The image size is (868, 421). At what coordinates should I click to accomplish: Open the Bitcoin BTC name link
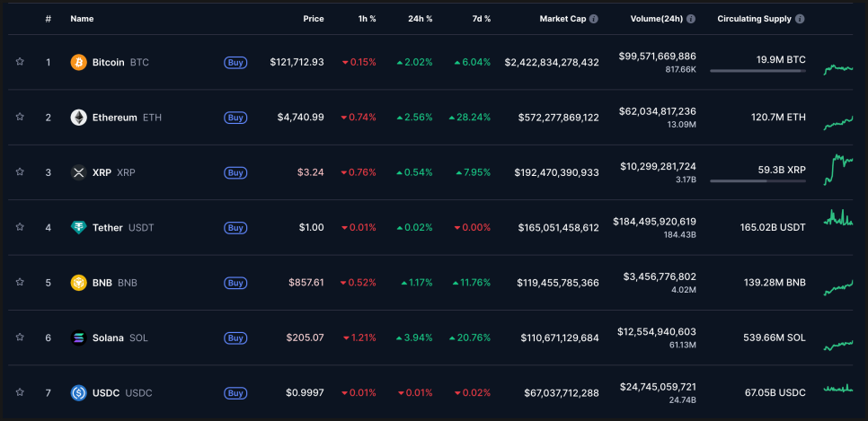click(120, 63)
